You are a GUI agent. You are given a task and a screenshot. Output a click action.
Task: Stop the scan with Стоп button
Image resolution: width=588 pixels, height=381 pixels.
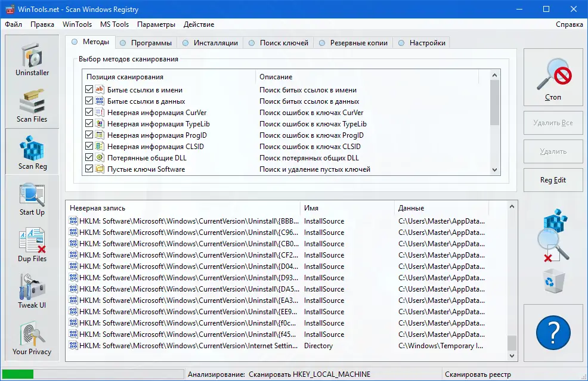(553, 77)
